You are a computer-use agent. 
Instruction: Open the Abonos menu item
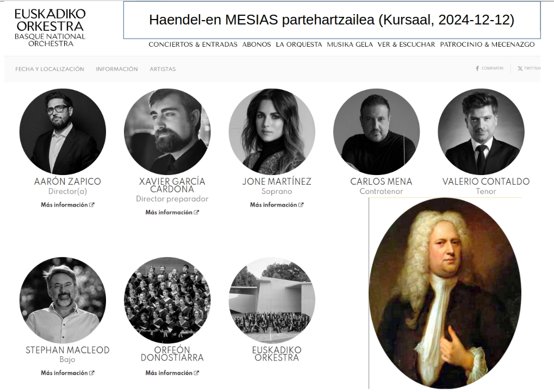click(x=257, y=45)
